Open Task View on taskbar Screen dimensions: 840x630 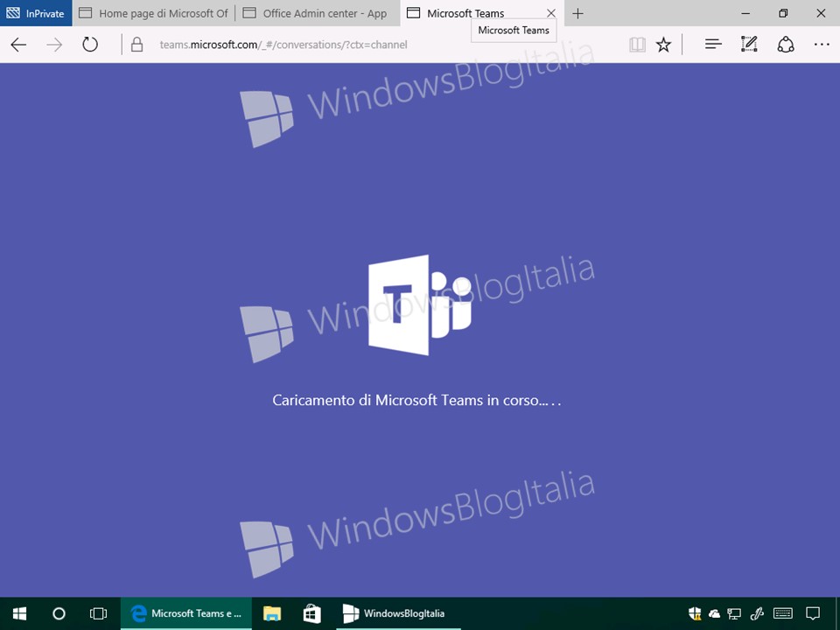pos(98,613)
